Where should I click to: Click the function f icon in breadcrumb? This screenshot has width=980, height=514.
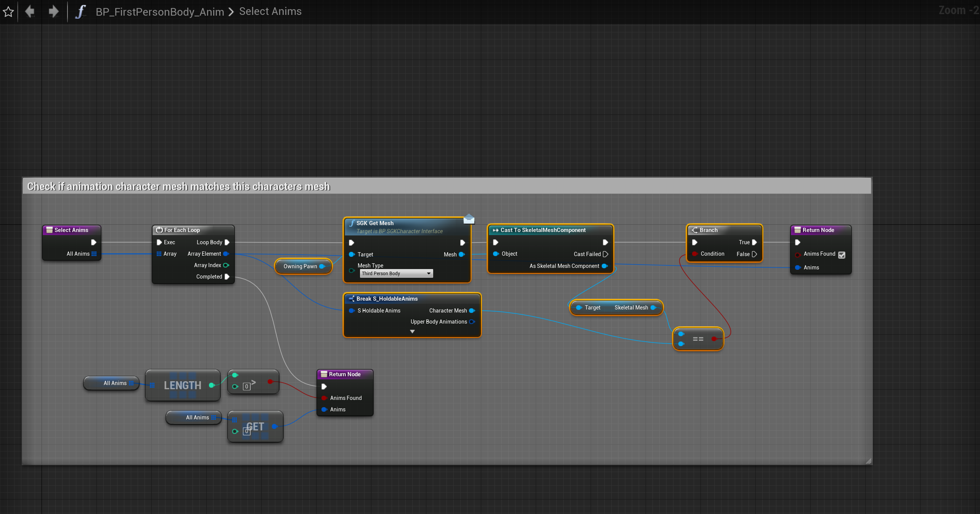[x=80, y=12]
